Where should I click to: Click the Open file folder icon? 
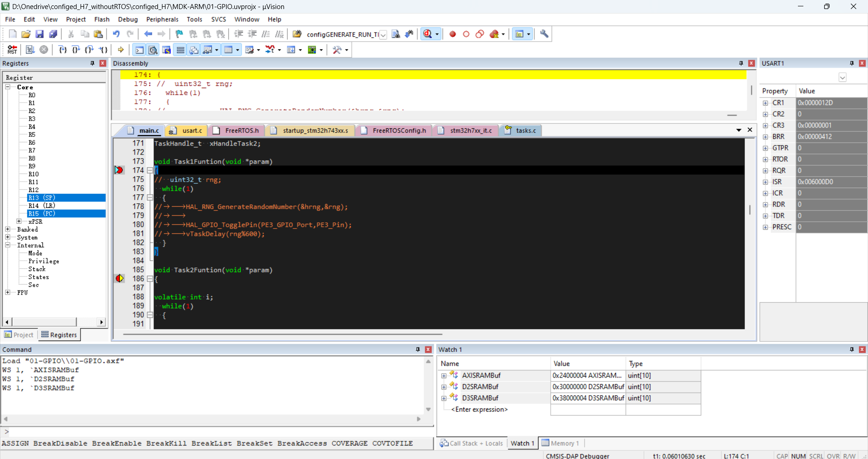coord(26,34)
